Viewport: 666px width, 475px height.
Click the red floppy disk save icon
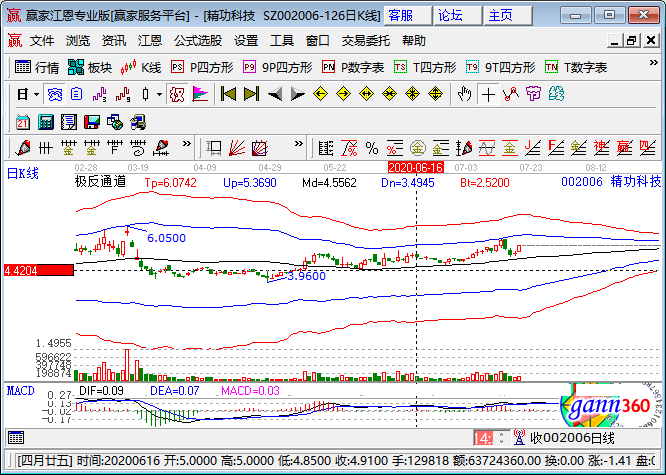[91, 122]
